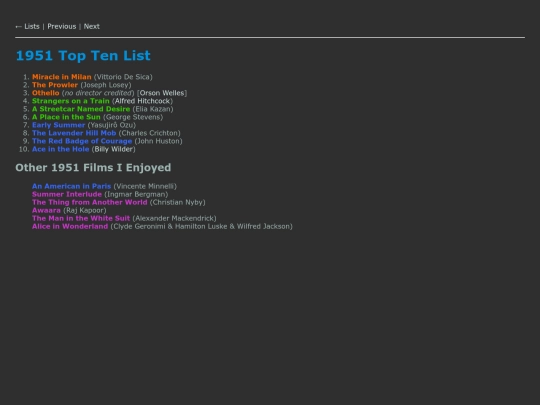Click the Raj Kapoor director text
The width and height of the screenshot is (540, 405).
85,210
